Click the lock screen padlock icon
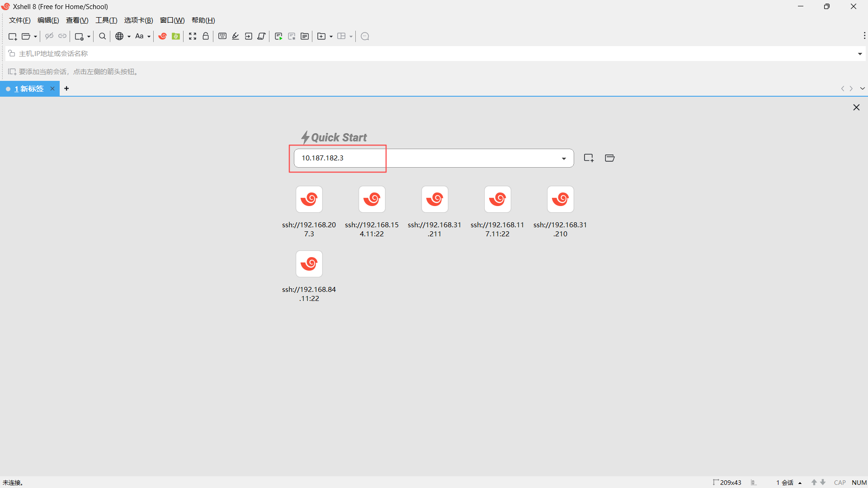This screenshot has height=488, width=868. click(x=206, y=36)
